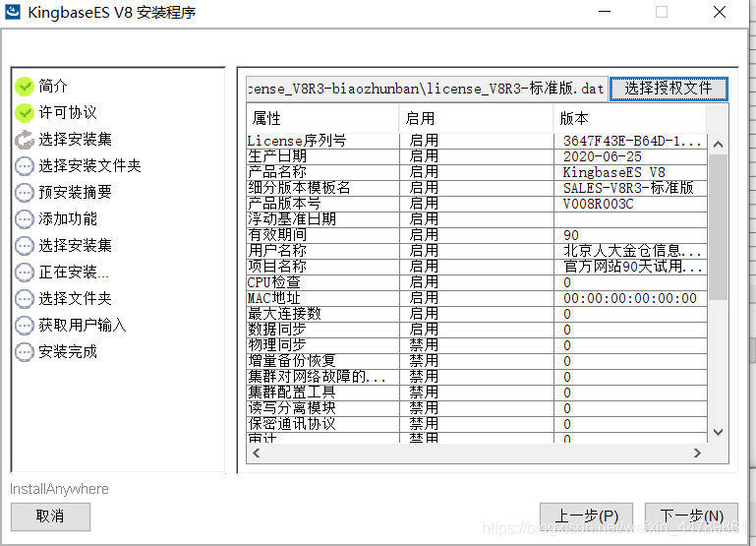This screenshot has height=546, width=756.
Task: Click the pending circle icon beside 选择安装文件夹
Action: (25, 166)
